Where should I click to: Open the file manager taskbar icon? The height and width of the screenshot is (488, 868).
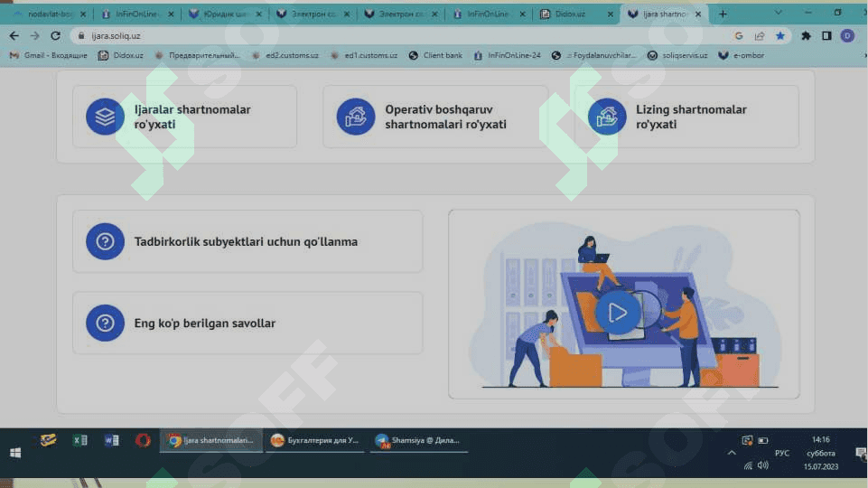click(48, 440)
